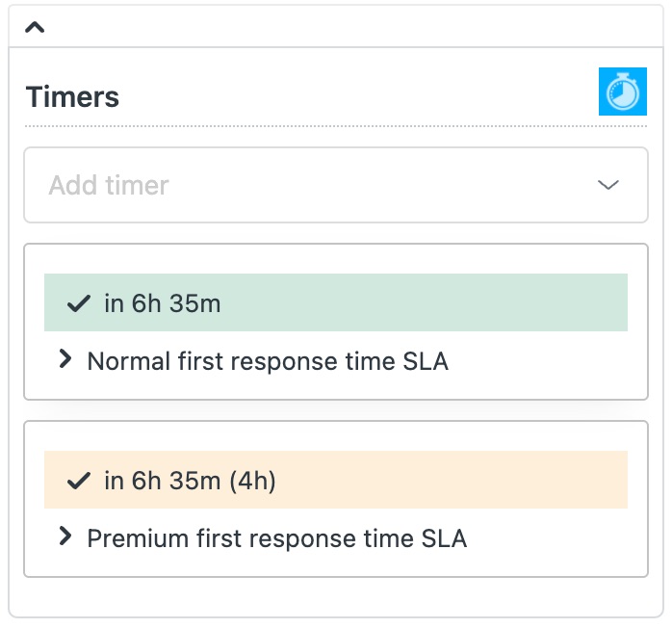Collapse the panel with the top chevron
Image resolution: width=672 pixels, height=628 pixels.
(35, 27)
